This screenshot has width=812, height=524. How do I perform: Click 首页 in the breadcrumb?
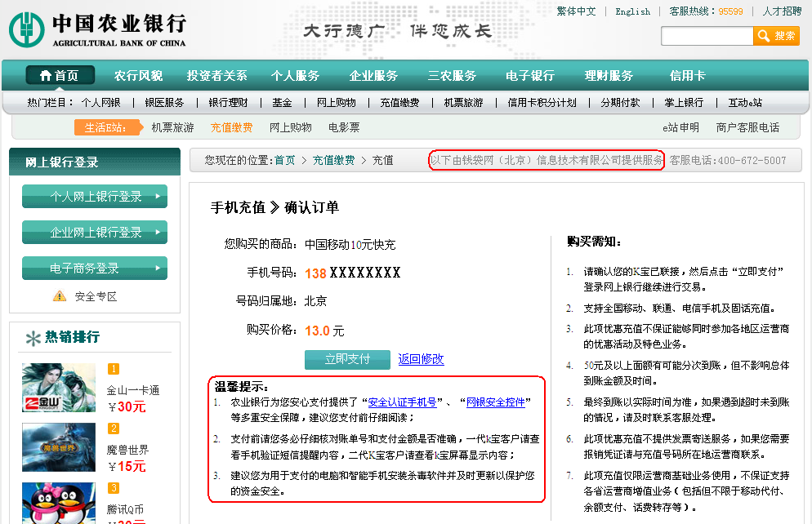point(285,160)
